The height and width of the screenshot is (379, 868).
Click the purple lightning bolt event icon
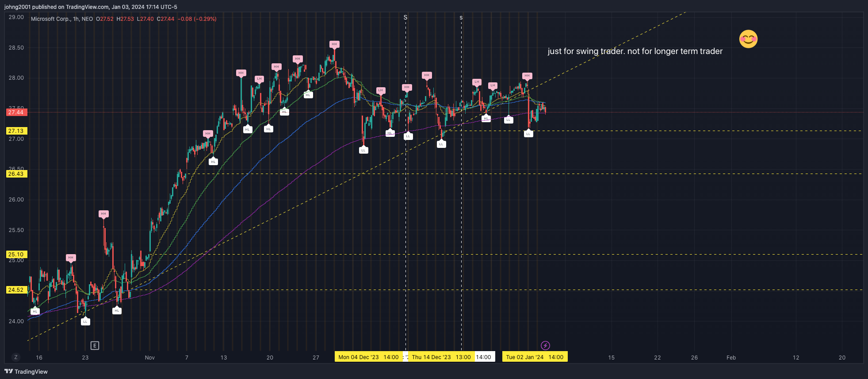click(x=545, y=345)
